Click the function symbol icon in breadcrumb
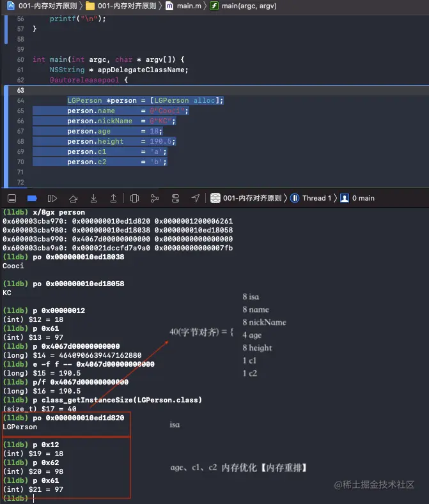This screenshot has width=429, height=504. click(x=214, y=6)
